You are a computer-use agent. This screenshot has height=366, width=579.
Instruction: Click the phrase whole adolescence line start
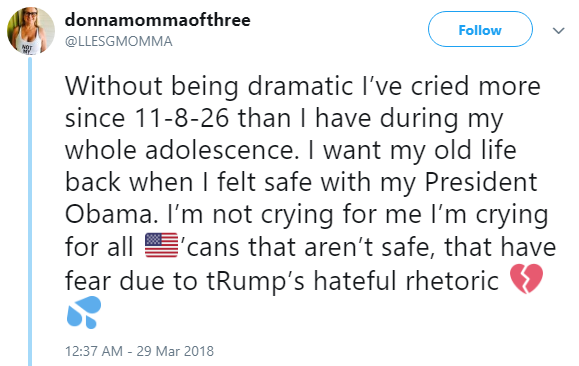(x=182, y=150)
